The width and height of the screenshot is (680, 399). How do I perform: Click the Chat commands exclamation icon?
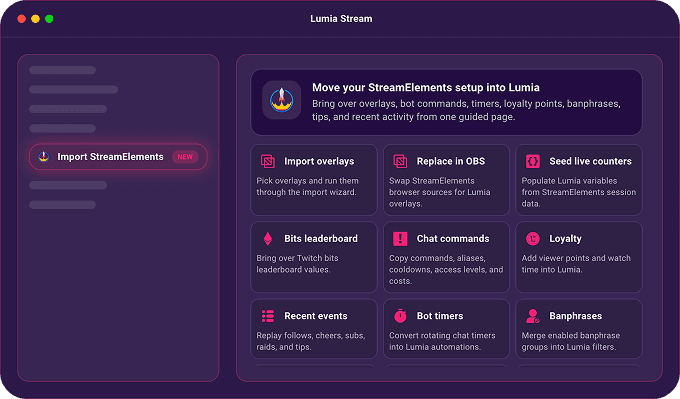(400, 239)
